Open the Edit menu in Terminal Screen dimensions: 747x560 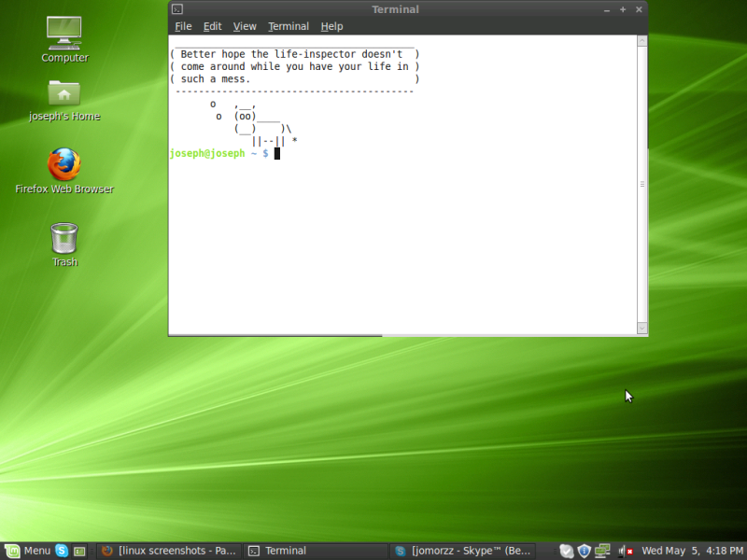pyautogui.click(x=212, y=26)
